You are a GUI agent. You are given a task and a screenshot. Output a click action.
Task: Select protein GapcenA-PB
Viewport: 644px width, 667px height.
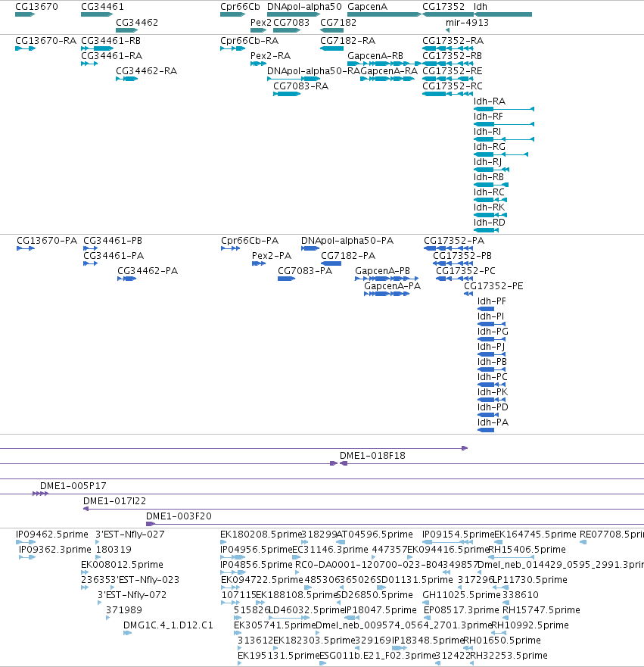pos(387,279)
